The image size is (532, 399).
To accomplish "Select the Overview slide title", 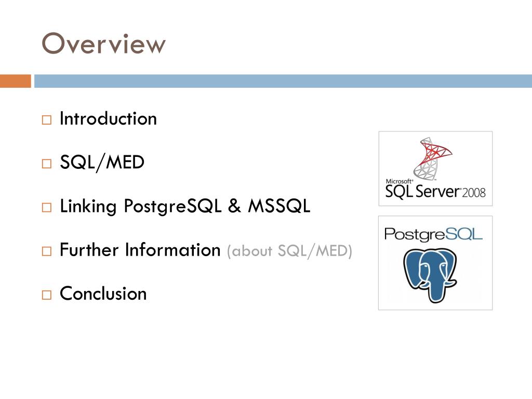I will pos(103,44).
